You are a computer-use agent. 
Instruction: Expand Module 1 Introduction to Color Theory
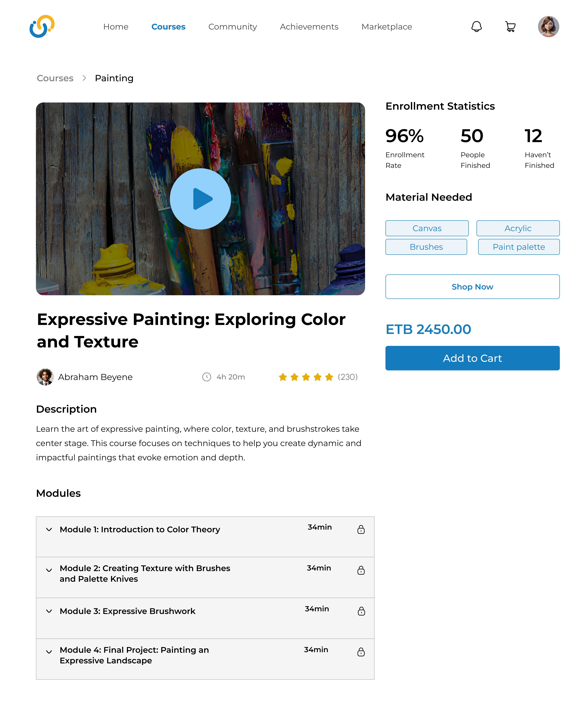(x=49, y=529)
